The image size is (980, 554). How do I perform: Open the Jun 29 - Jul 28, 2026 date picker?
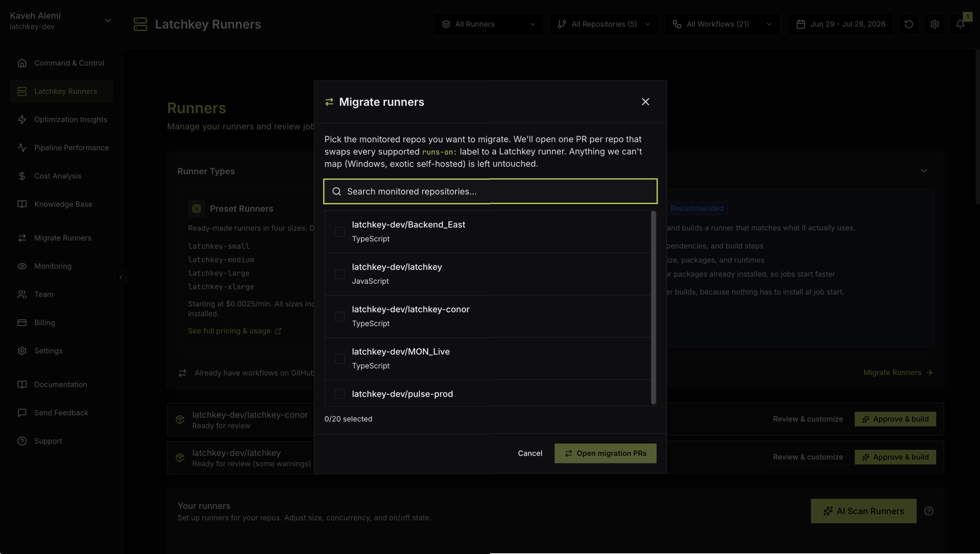coord(840,24)
